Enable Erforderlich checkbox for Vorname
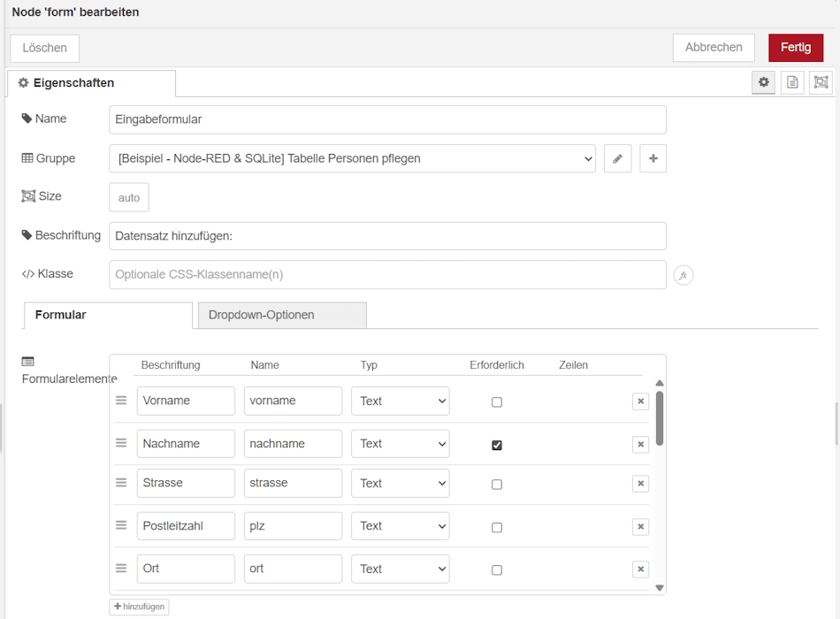The height and width of the screenshot is (619, 840). pyautogui.click(x=497, y=402)
